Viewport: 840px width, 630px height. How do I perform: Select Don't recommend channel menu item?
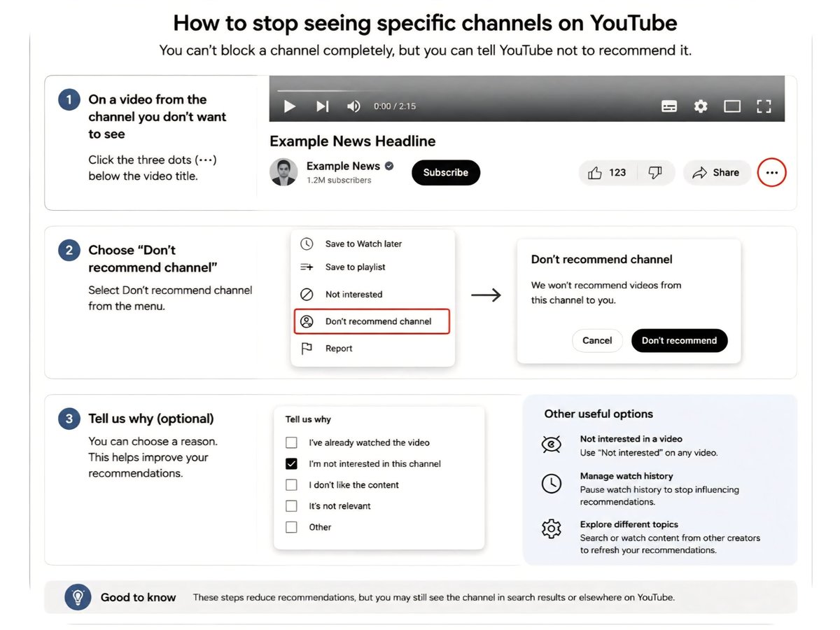[x=372, y=321]
